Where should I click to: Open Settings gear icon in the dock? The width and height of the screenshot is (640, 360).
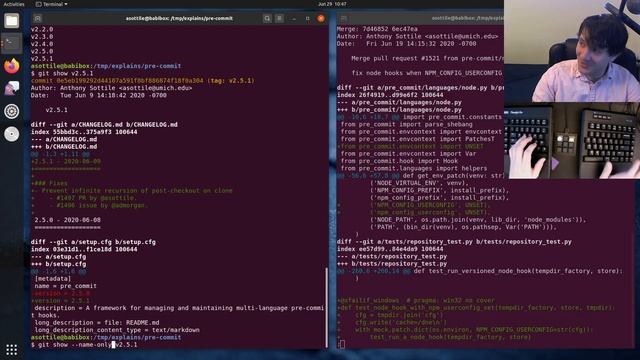11,111
